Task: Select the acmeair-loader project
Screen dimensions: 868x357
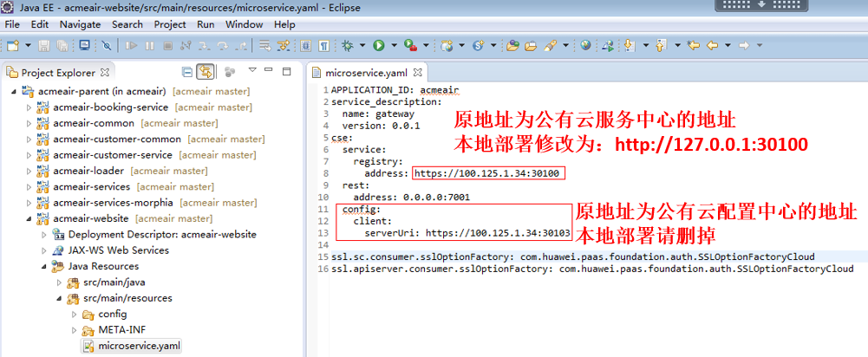Action: (87, 171)
